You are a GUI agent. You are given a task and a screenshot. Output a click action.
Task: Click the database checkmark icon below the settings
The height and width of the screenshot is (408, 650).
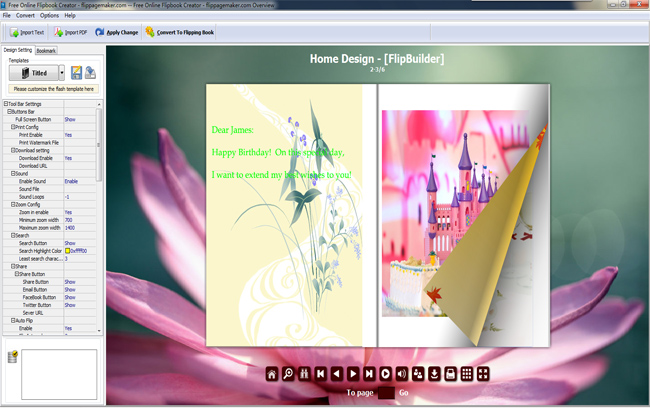tap(12, 357)
